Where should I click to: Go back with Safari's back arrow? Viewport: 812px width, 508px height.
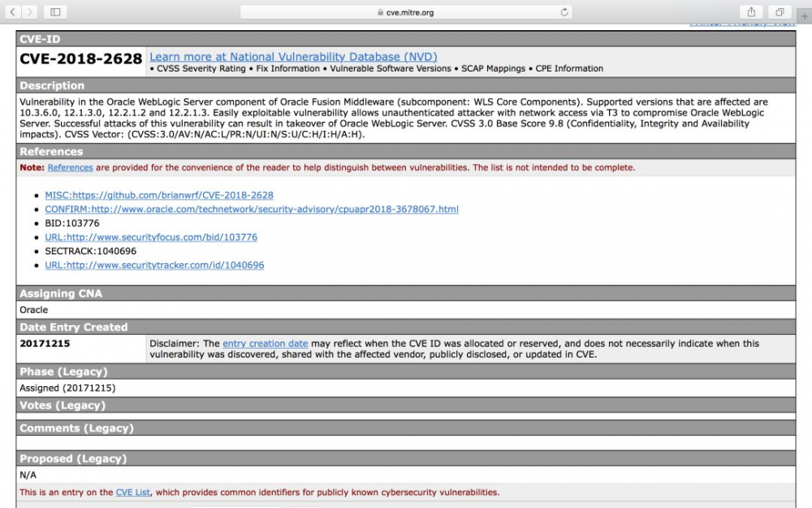[x=13, y=12]
